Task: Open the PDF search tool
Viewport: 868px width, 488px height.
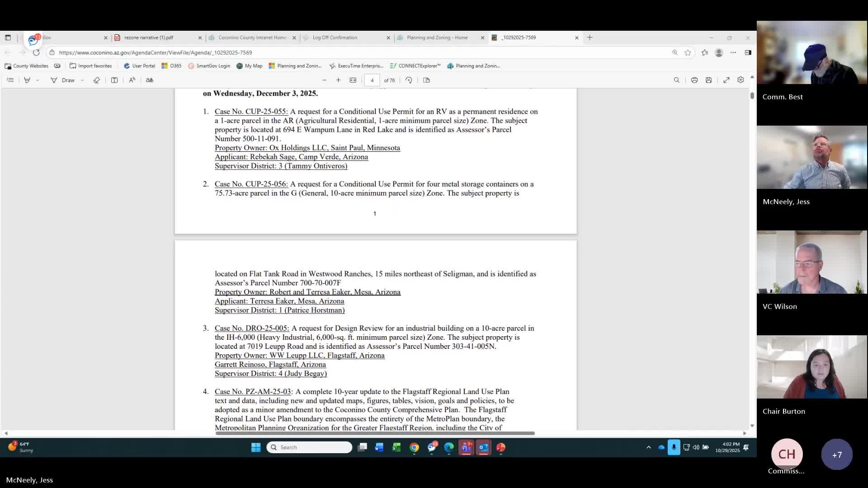Action: 677,80
